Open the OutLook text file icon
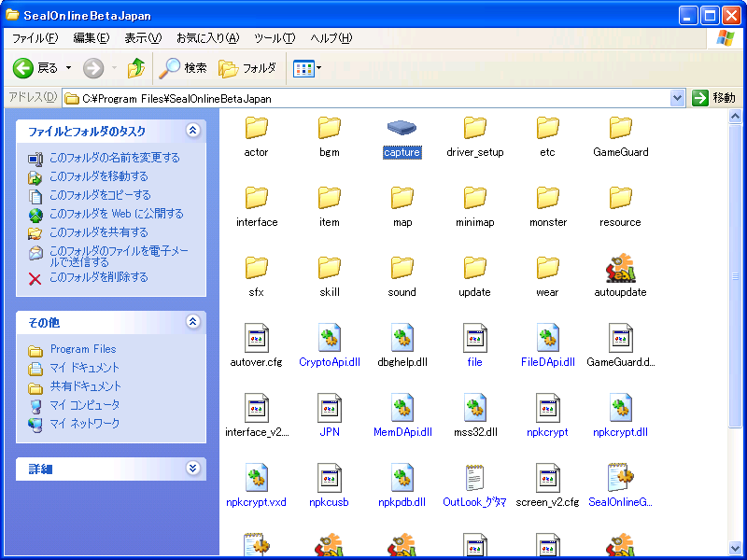This screenshot has width=747, height=560. point(474,479)
